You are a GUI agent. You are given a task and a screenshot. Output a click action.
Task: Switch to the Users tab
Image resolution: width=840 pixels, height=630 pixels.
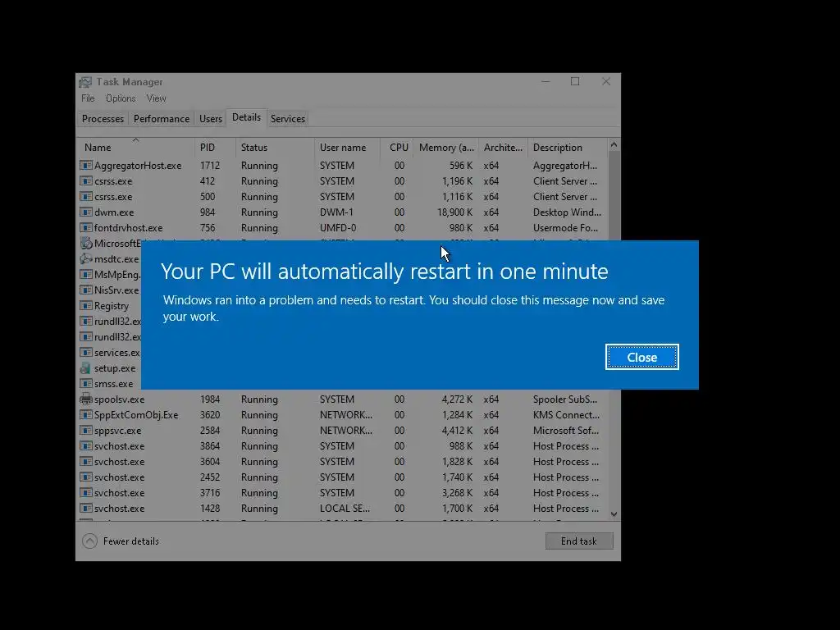click(211, 119)
